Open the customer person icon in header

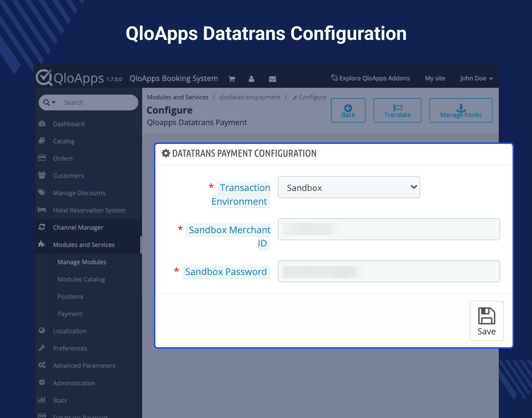251,79
